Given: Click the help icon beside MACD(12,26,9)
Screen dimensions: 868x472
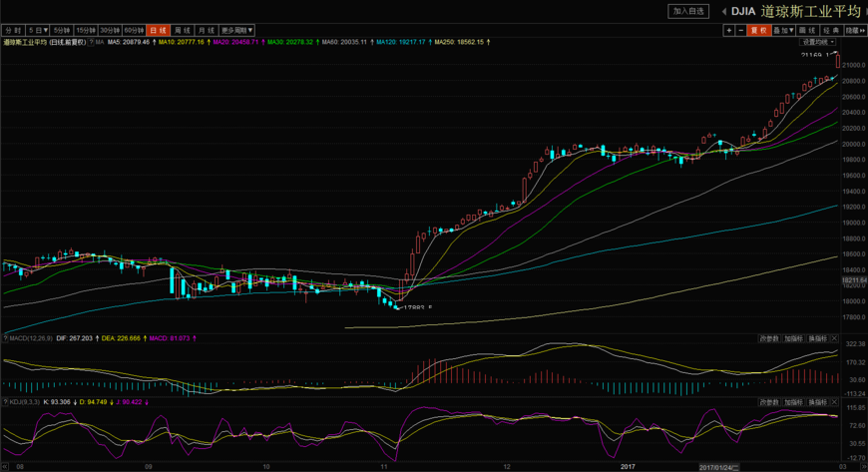Looking at the screenshot, I should tap(6, 338).
